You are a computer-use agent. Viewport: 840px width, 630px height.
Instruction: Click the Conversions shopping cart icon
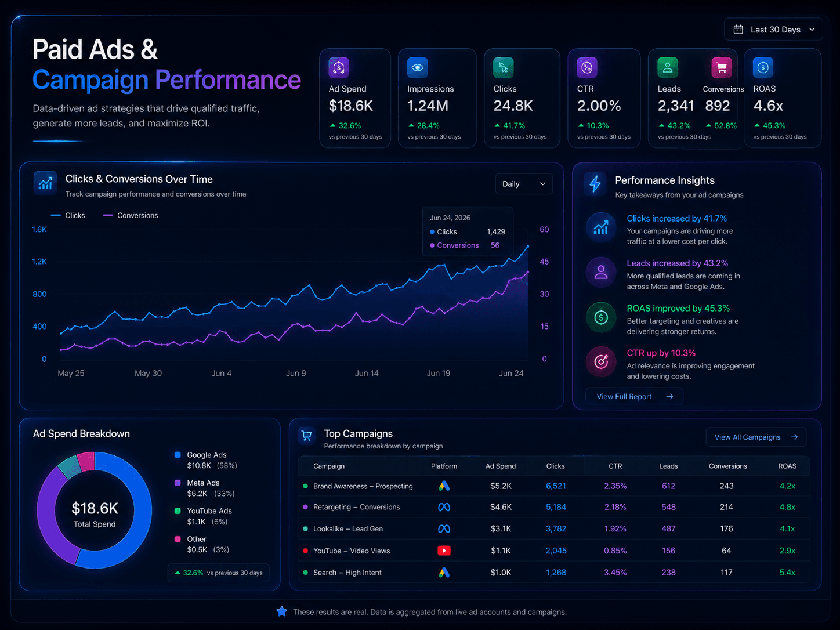coord(722,68)
